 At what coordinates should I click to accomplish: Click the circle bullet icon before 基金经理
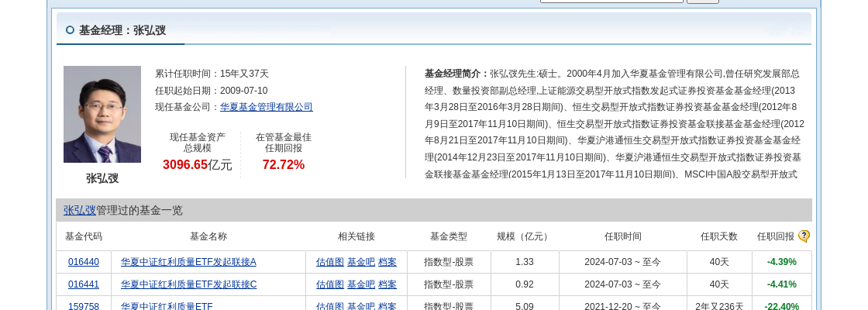[70, 30]
